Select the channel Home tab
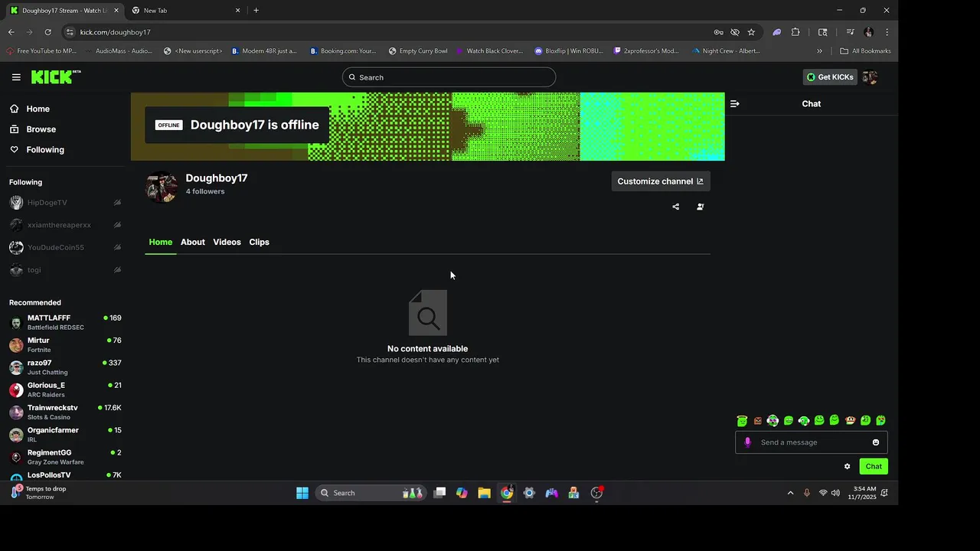The height and width of the screenshot is (551, 980). click(x=161, y=242)
